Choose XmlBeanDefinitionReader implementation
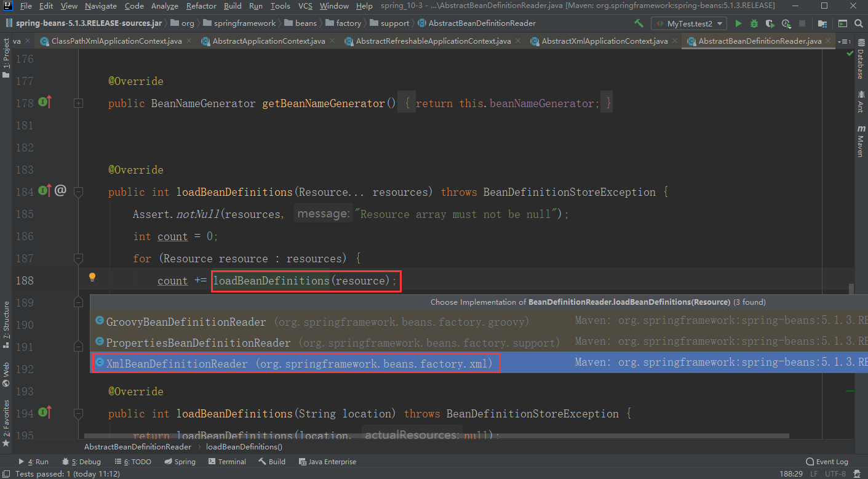Screen dimensions: 868x479 tap(479, 363)
